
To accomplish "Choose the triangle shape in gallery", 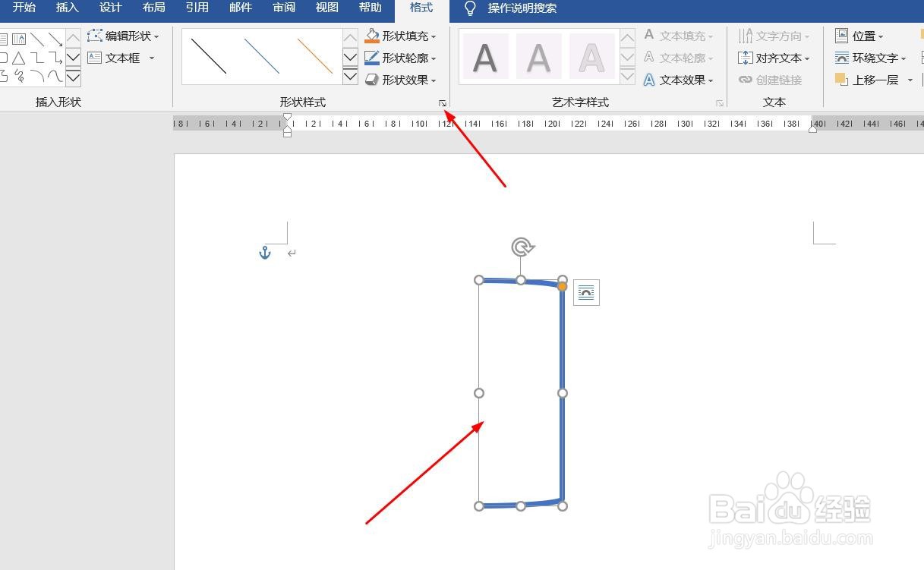I will 19,58.
